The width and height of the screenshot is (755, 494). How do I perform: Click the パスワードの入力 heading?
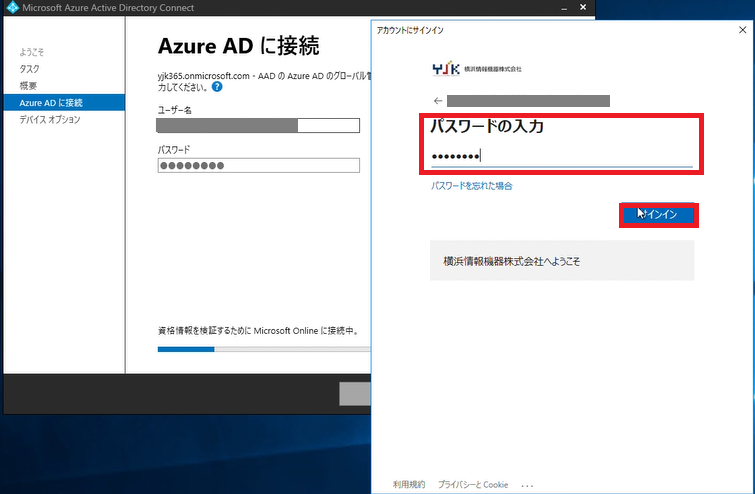(x=487, y=126)
